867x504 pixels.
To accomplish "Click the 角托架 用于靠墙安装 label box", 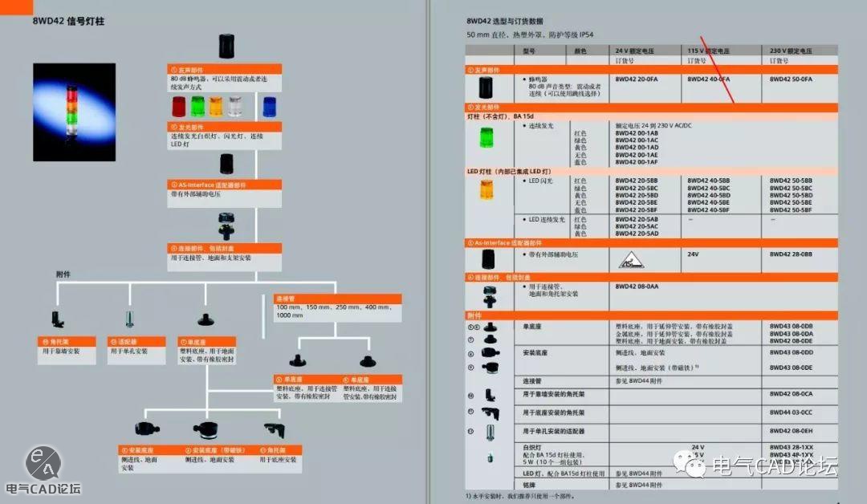I will click(x=67, y=351).
